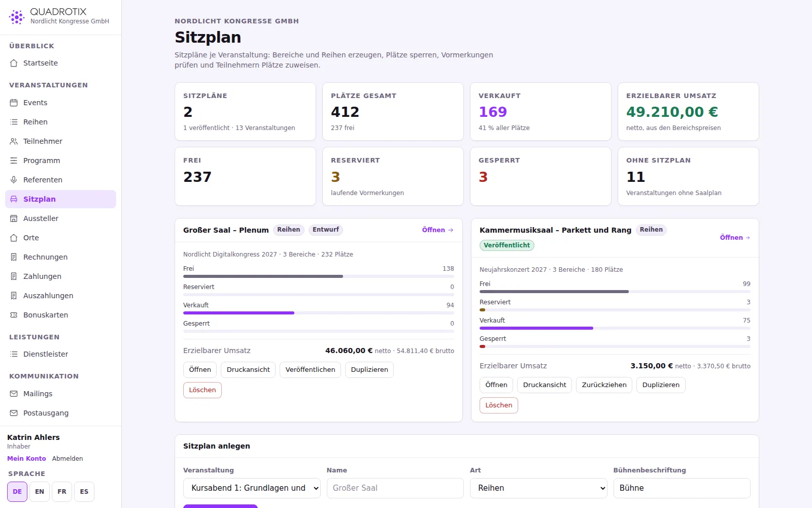Click the Plätze gesamt 412 value
The width and height of the screenshot is (812, 508).
click(345, 112)
